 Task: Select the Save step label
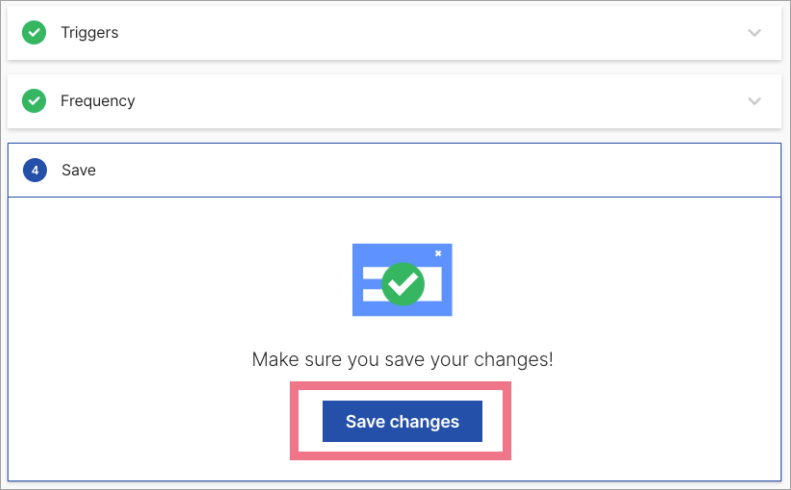(x=79, y=170)
